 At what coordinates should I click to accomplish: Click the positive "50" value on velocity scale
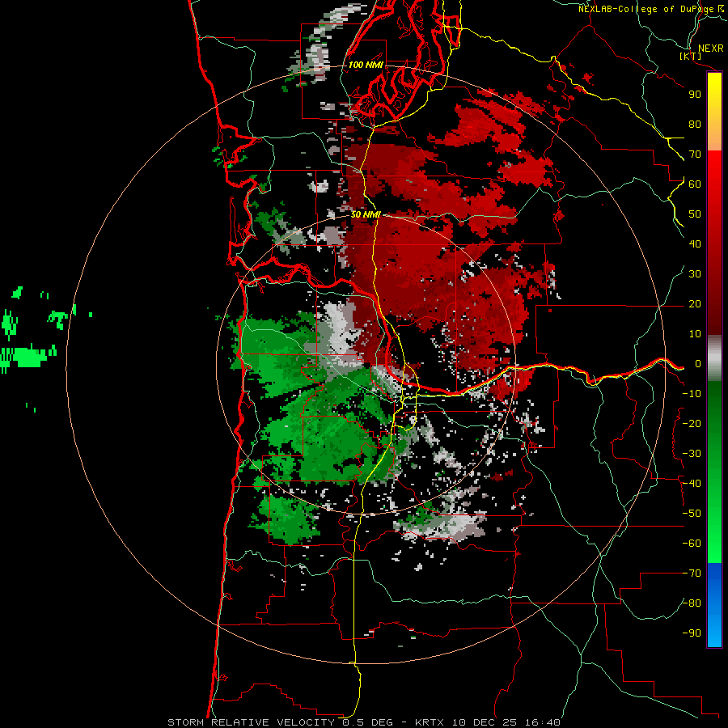coord(695,214)
